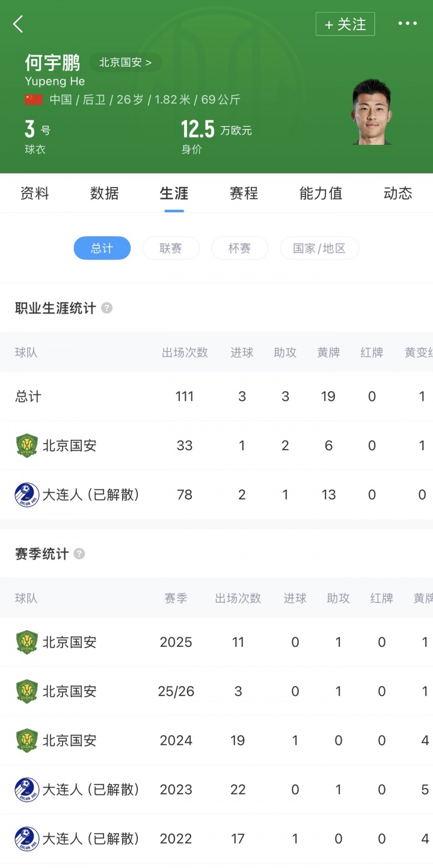Open the 赛程 tab
Image resolution: width=433 pixels, height=868 pixels.
(244, 194)
